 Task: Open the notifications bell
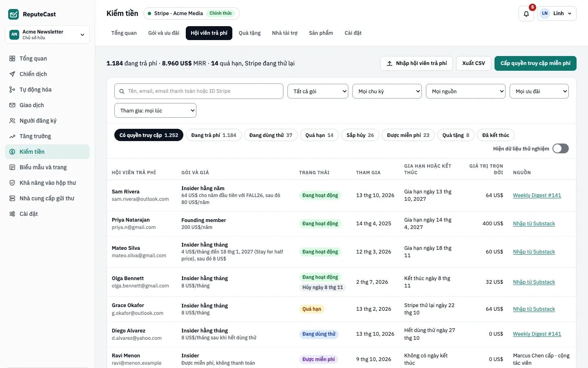point(526,13)
